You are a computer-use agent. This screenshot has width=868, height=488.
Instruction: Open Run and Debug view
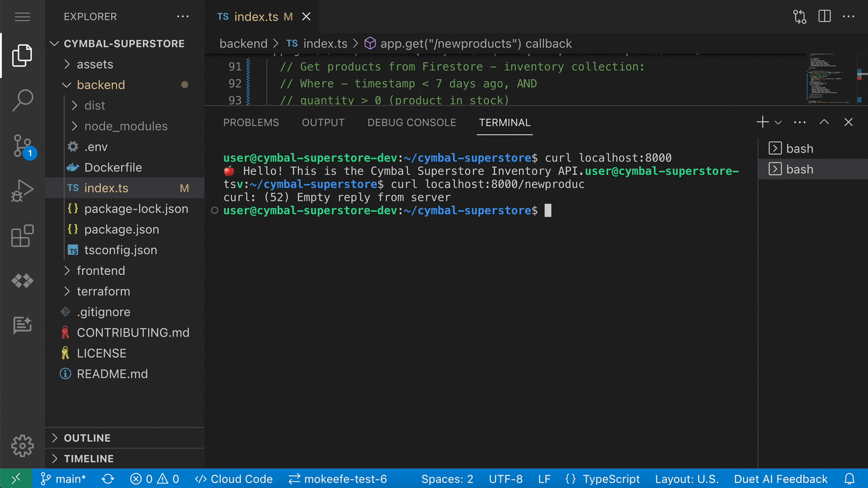[23, 190]
